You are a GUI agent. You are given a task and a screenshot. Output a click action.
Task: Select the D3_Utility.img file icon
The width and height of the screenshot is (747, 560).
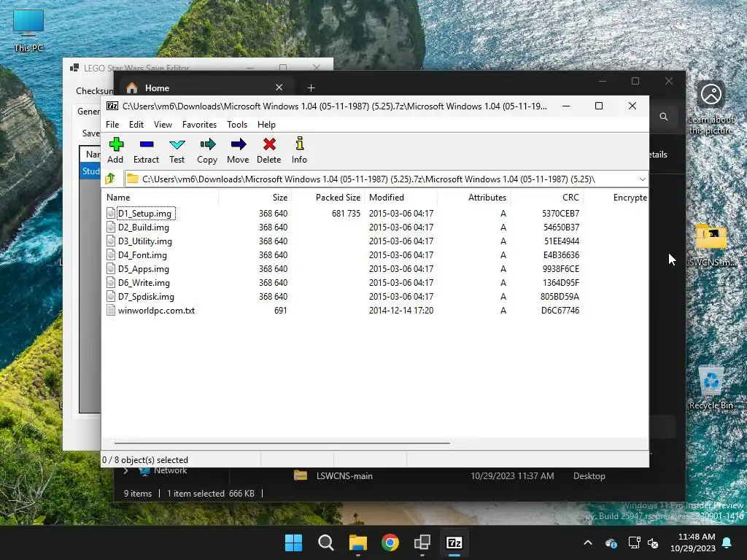(111, 241)
